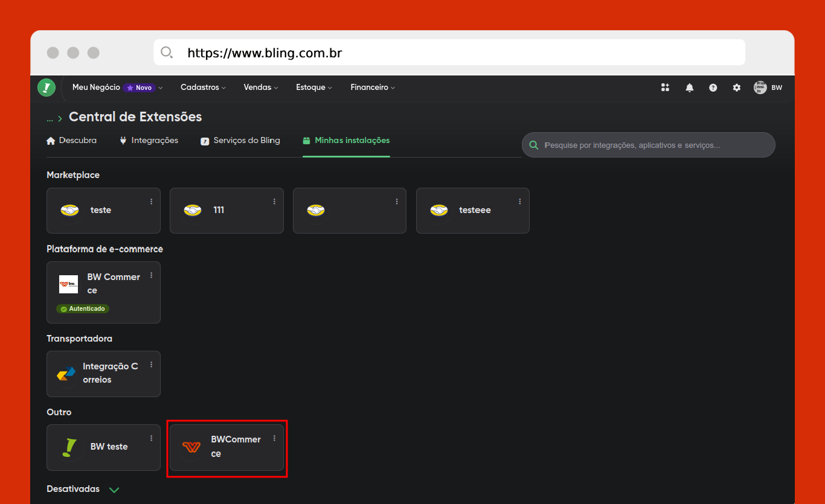Open the Vendas dropdown menu
The height and width of the screenshot is (504, 825).
coord(261,88)
